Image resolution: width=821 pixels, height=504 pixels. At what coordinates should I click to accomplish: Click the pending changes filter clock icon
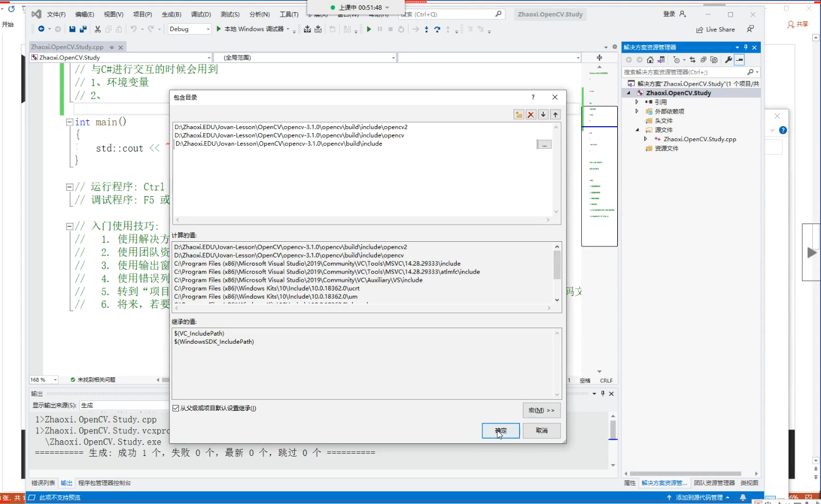click(x=677, y=60)
